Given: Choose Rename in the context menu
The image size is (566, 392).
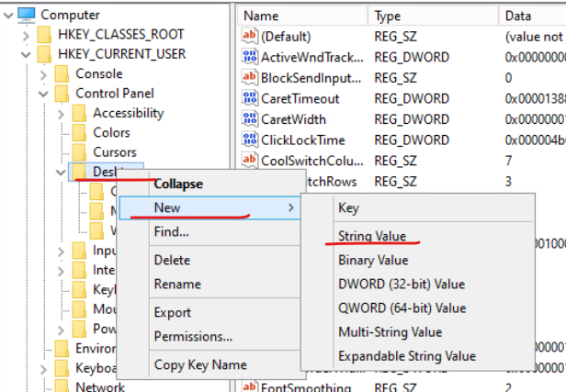Looking at the screenshot, I should pos(177,285).
